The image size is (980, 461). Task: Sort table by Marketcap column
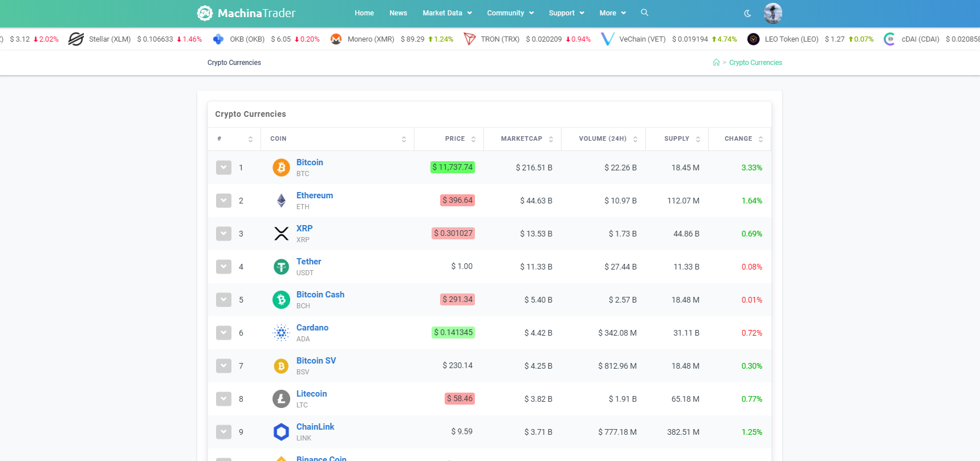(x=522, y=139)
